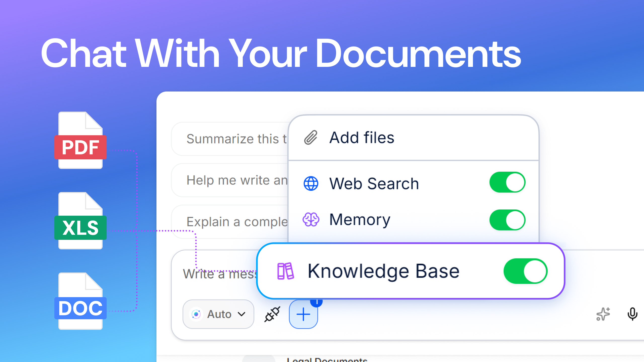Choose the Help me write suggestion
The width and height of the screenshot is (644, 362).
point(230,180)
